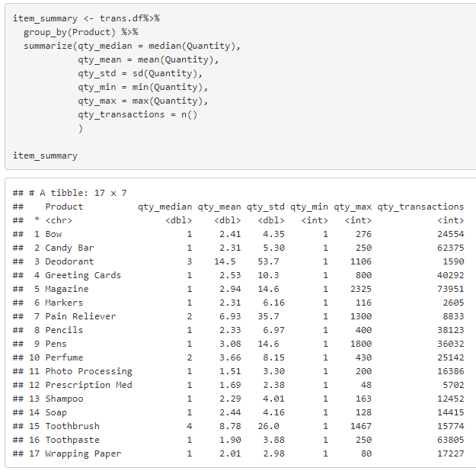Click the Pain Reliever product name
This screenshot has width=476, height=471.
pyautogui.click(x=80, y=316)
